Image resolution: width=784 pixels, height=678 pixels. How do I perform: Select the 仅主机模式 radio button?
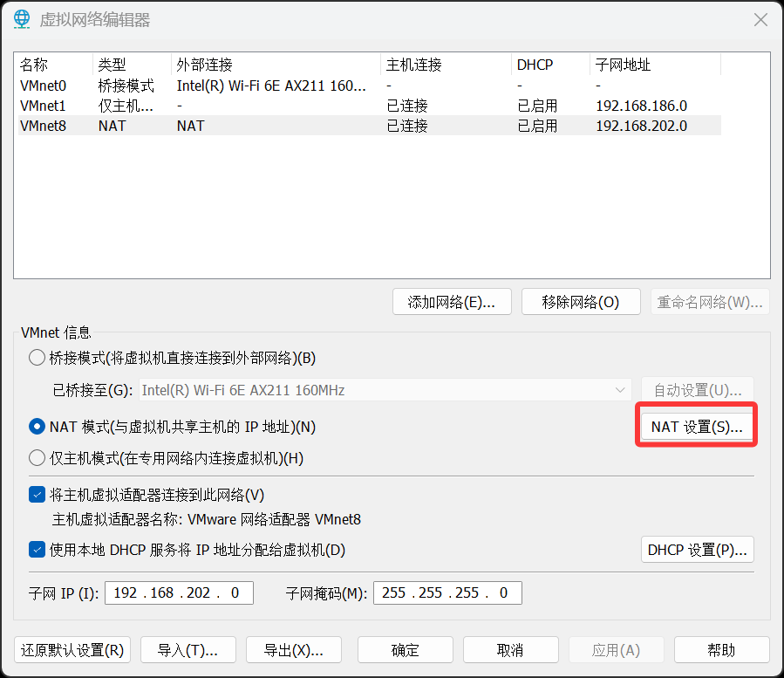tap(37, 458)
